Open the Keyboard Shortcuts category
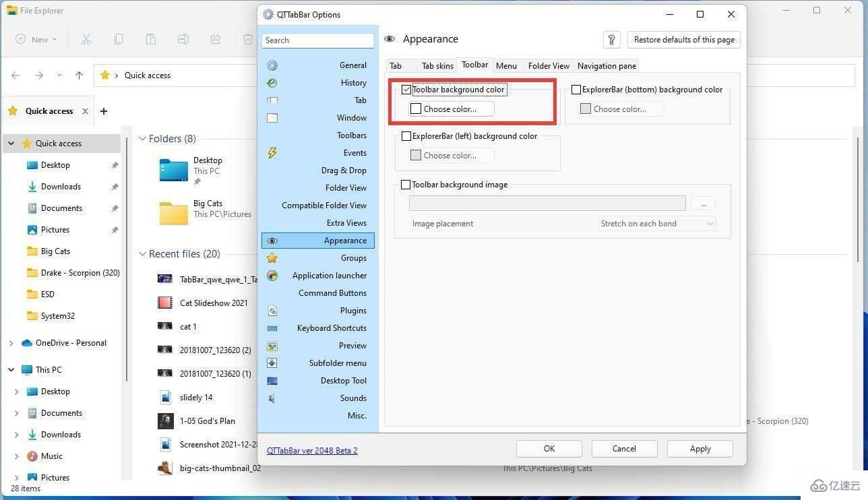This screenshot has height=500, width=868. [x=318, y=328]
